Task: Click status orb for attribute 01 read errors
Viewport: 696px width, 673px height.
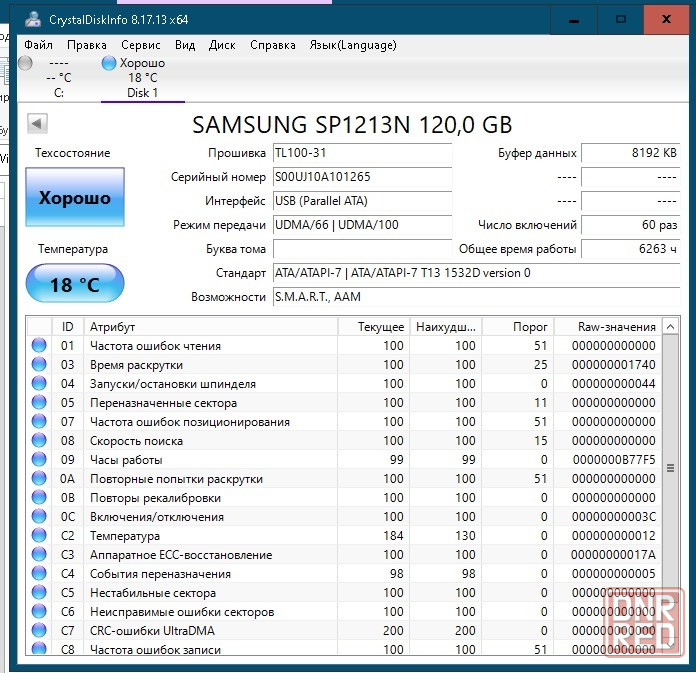Action: [39, 345]
